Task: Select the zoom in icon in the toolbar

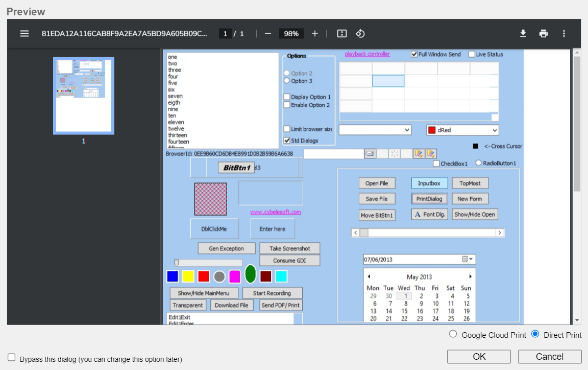Action: (315, 33)
